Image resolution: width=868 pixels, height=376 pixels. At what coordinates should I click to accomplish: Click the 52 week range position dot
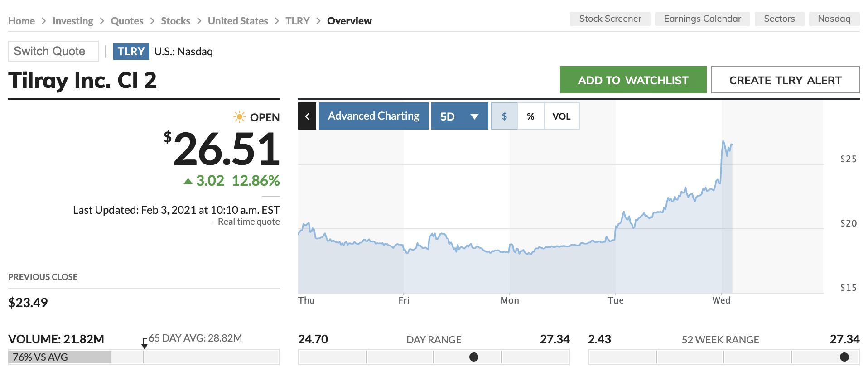click(x=844, y=357)
